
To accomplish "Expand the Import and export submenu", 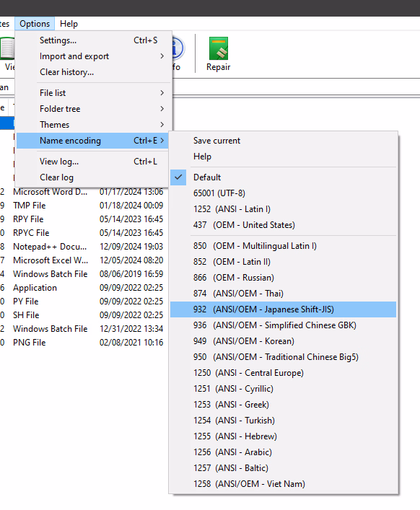I will pos(93,56).
